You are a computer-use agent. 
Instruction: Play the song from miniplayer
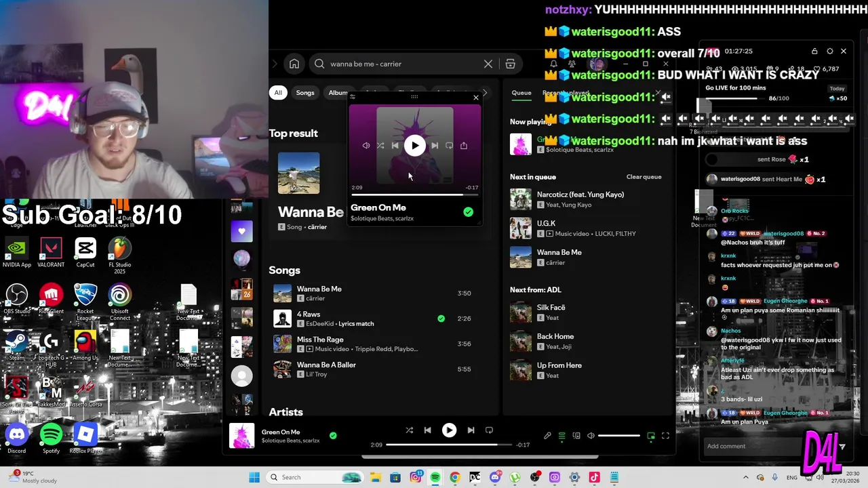pos(415,146)
